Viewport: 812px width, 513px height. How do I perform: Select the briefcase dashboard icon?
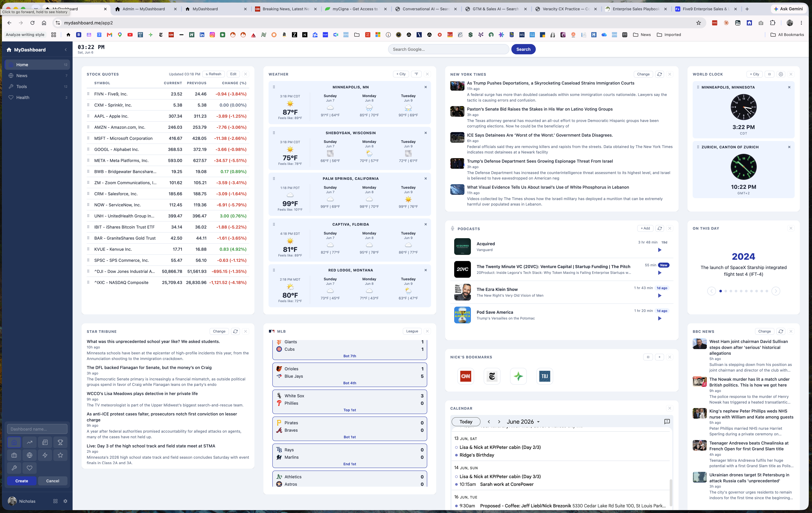tap(14, 455)
